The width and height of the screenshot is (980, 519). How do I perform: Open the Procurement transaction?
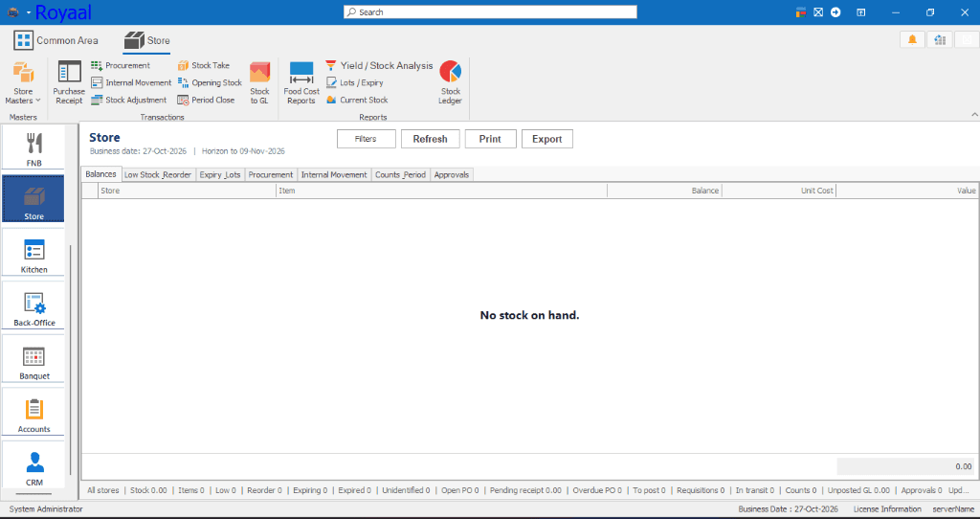click(121, 66)
